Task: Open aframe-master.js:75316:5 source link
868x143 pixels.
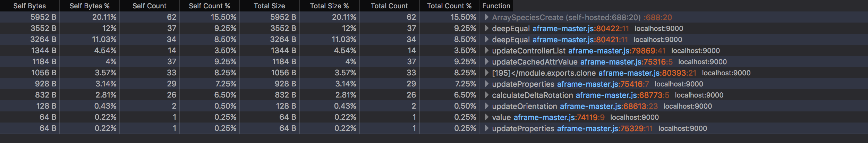Action: (626, 62)
